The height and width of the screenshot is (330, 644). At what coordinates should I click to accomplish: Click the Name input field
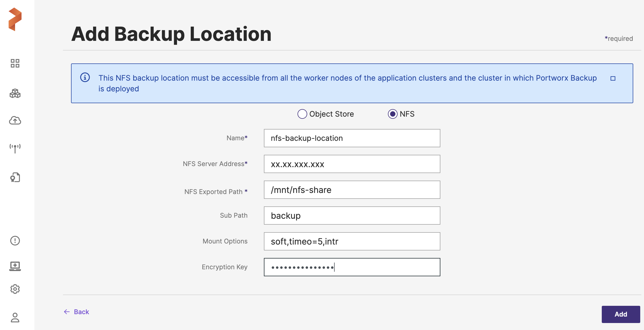click(352, 138)
